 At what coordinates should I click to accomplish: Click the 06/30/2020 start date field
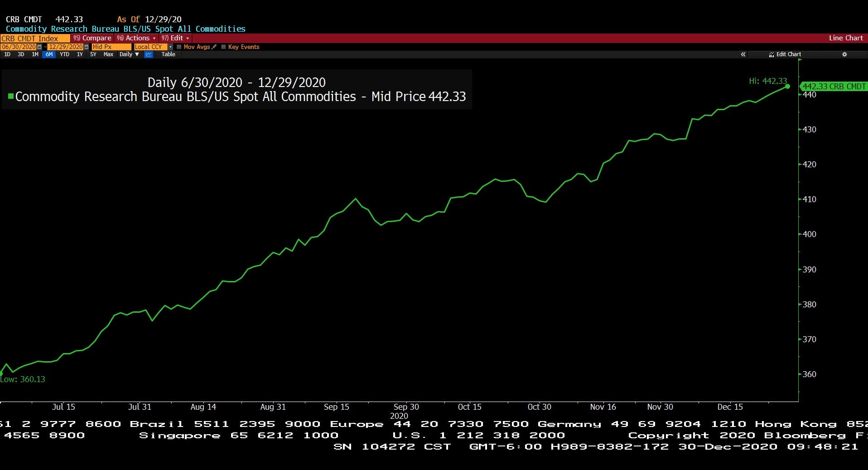19,47
